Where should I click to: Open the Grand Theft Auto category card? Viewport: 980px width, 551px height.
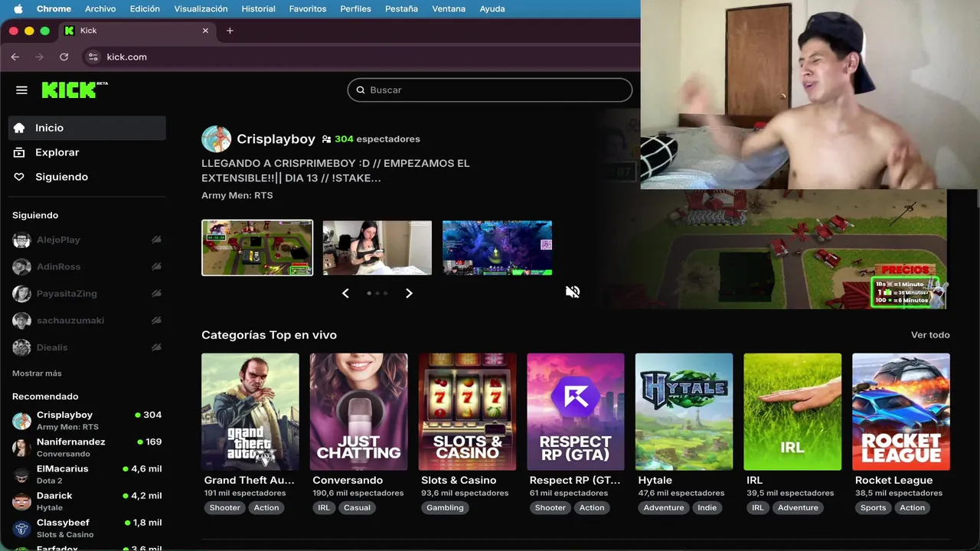tap(250, 412)
